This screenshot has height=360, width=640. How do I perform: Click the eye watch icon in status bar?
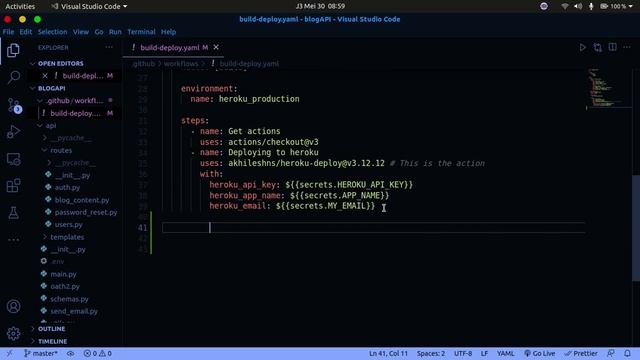click(71, 353)
